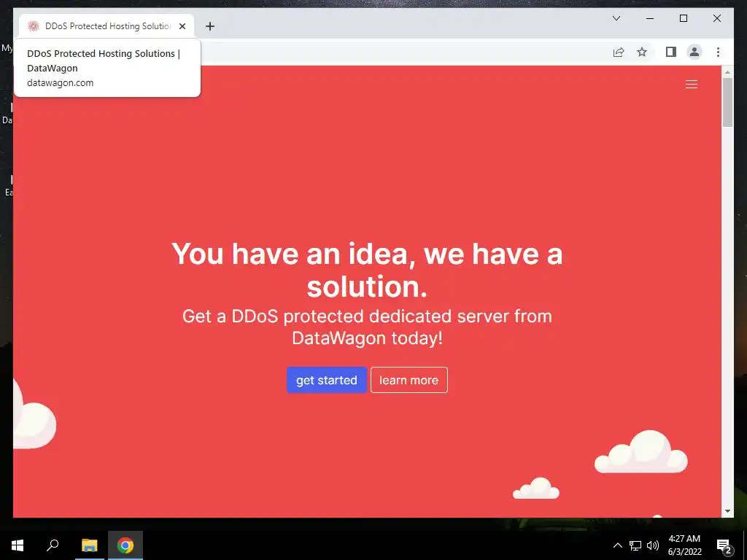The height and width of the screenshot is (560, 747).
Task: Open the network status tray icon
Action: coord(635,545)
